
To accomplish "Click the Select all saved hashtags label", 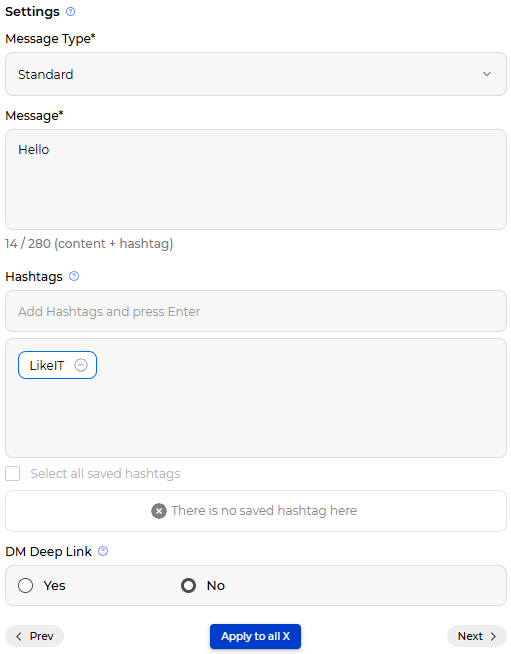I will pos(105,474).
